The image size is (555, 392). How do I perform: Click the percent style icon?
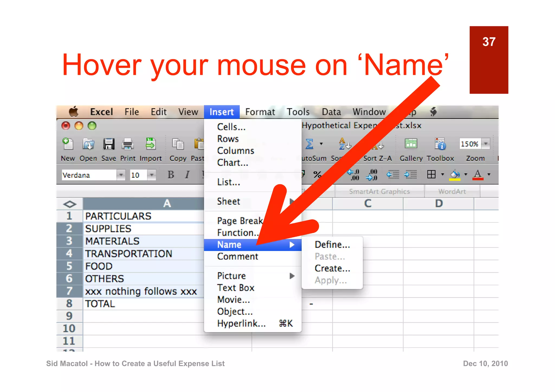coord(317,174)
